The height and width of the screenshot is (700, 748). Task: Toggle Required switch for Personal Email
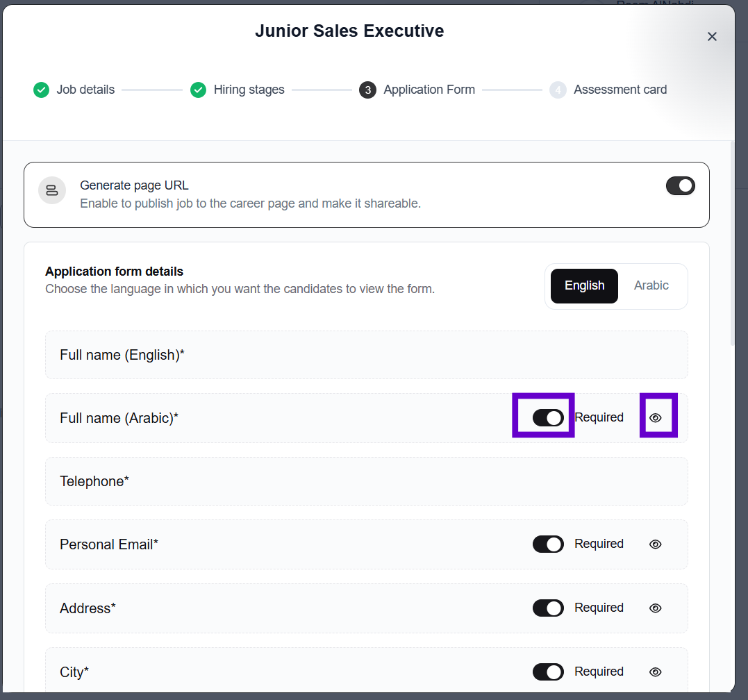click(548, 544)
